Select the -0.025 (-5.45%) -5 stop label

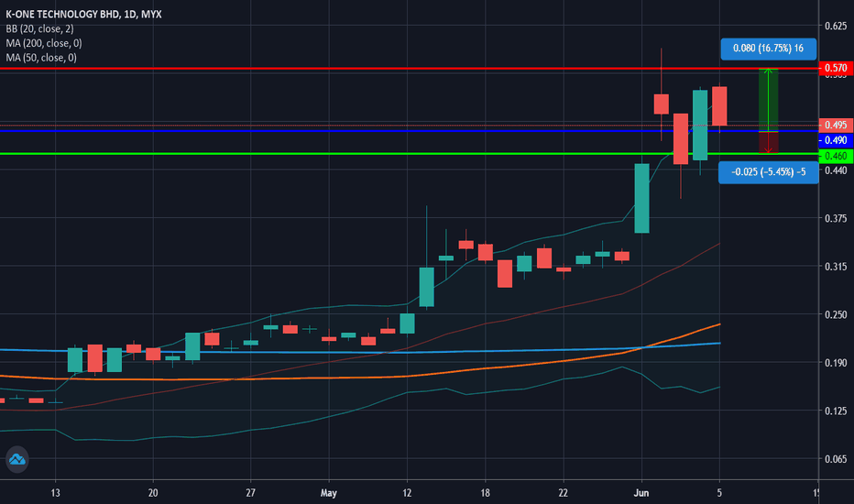coord(768,172)
